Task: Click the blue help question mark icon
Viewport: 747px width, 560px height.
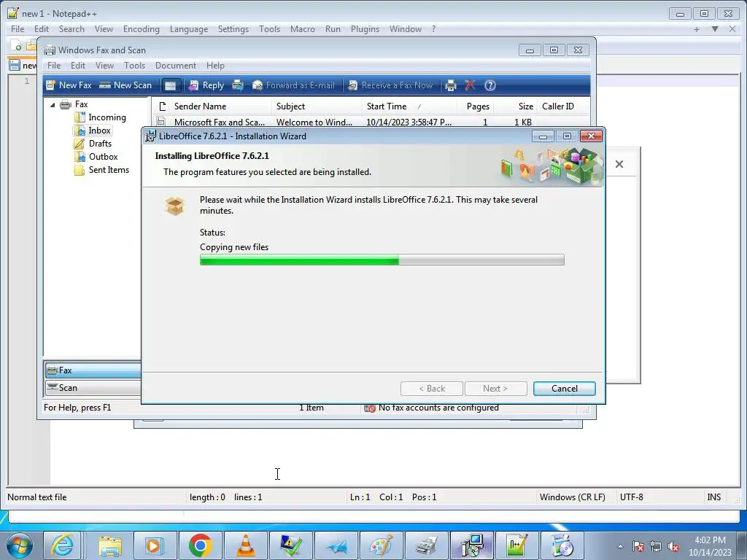Action: (x=490, y=85)
